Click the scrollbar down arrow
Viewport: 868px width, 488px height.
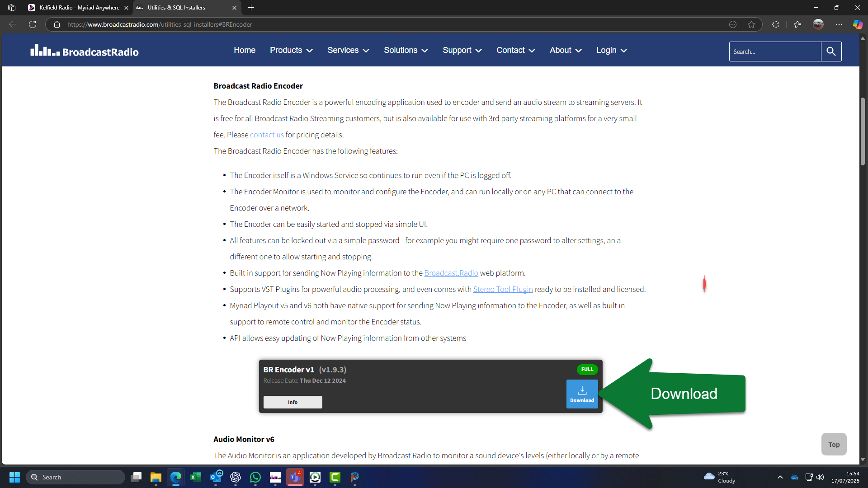click(x=863, y=460)
